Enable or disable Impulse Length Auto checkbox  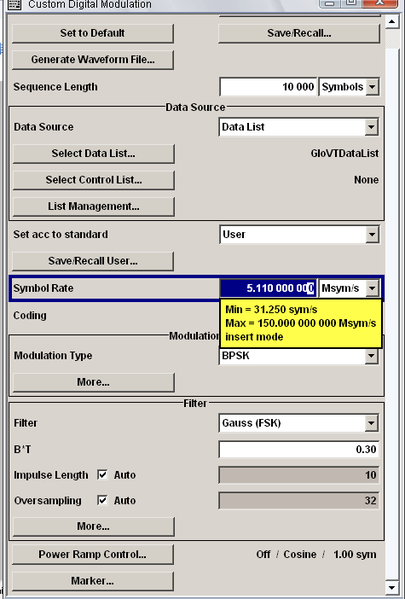pyautogui.click(x=102, y=475)
